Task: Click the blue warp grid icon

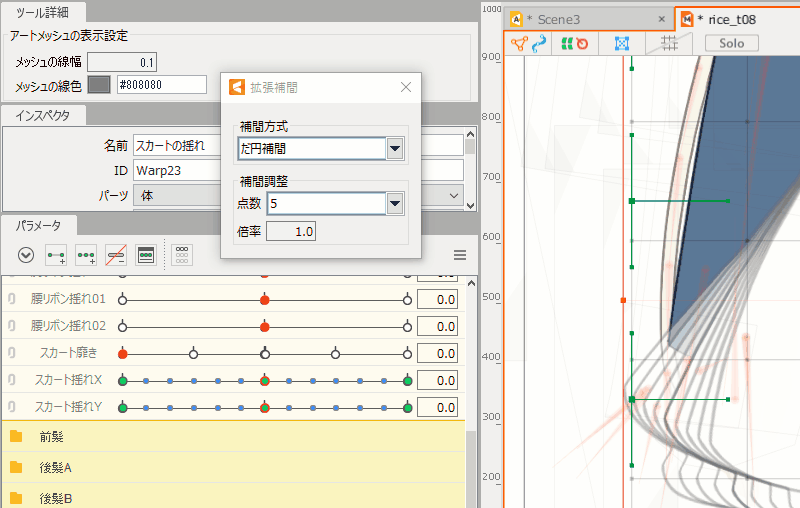Action: [621, 43]
